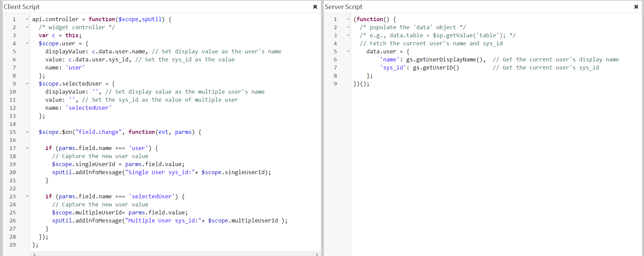Collapse api.controller function at Client line 1
The height and width of the screenshot is (256, 644).
pyautogui.click(x=27, y=19)
